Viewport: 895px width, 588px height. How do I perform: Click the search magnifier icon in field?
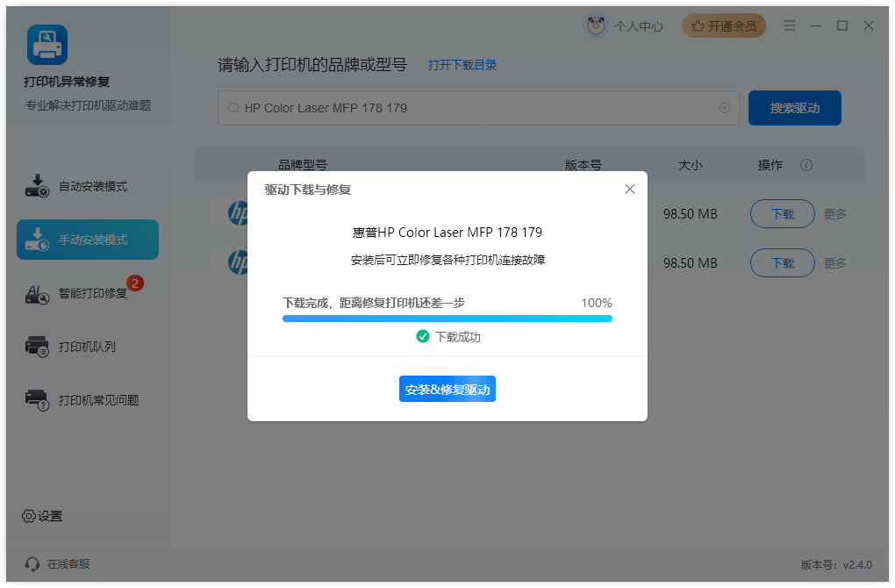[x=233, y=108]
